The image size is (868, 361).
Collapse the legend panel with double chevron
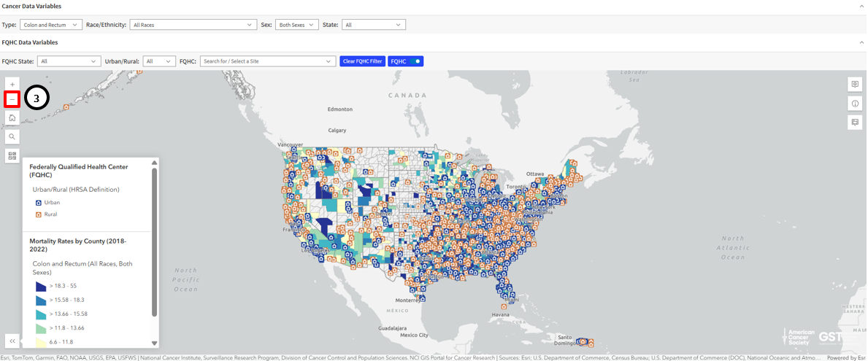(12, 341)
